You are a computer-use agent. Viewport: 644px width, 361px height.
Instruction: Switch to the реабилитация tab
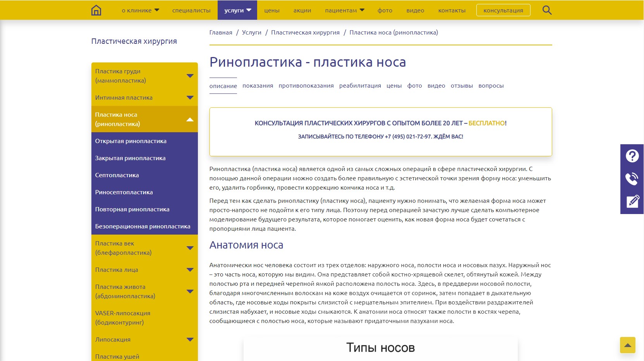tap(360, 86)
